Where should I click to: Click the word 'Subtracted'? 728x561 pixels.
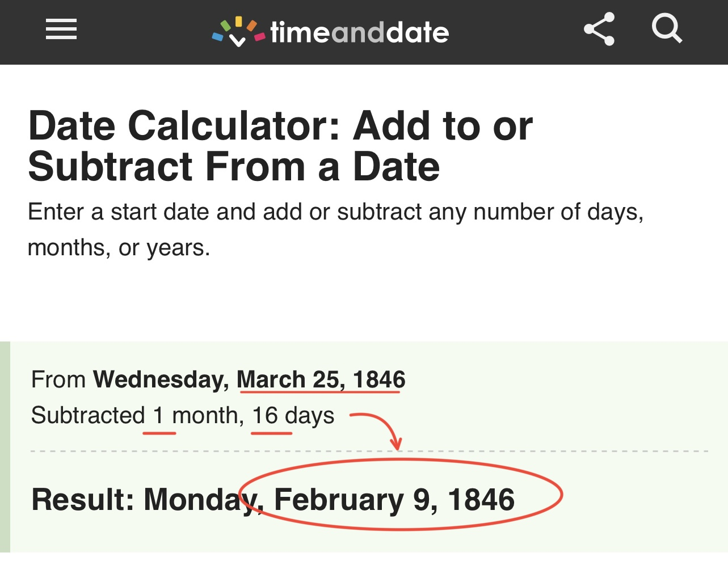point(88,416)
